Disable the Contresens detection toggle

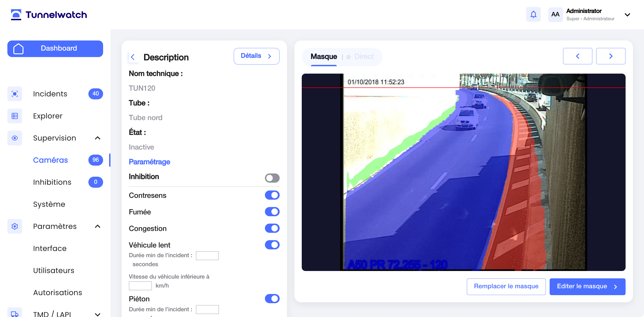(272, 195)
